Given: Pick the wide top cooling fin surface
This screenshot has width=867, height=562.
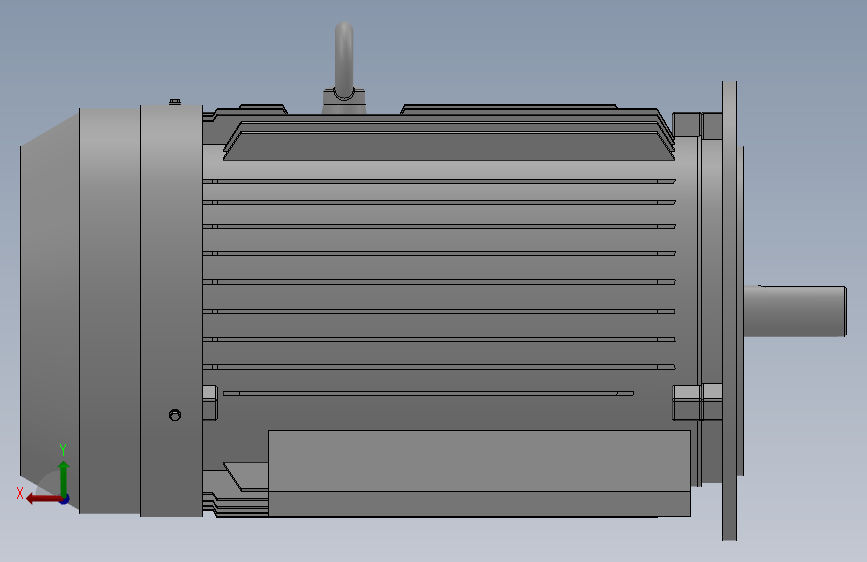Looking at the screenshot, I should click(448, 147).
